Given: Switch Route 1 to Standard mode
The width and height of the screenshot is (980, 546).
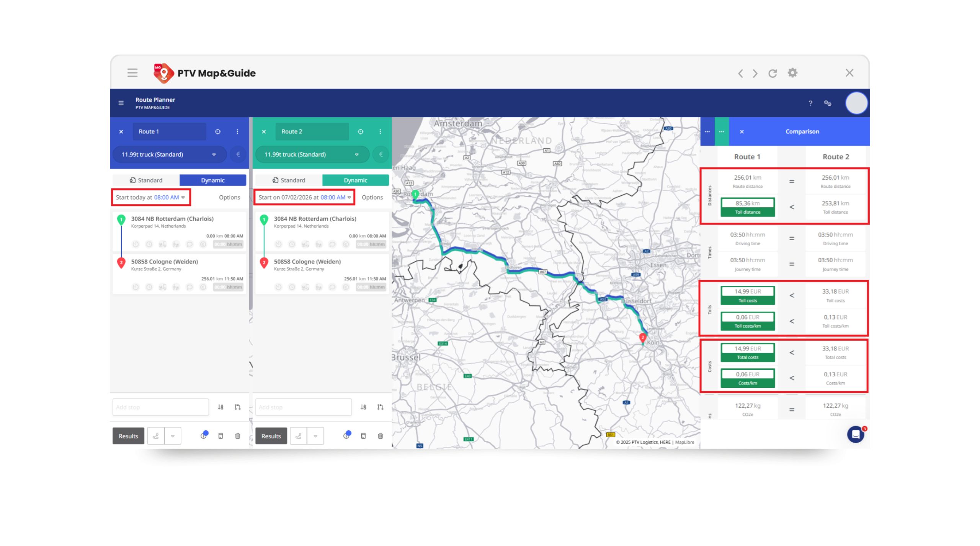Looking at the screenshot, I should coord(146,180).
